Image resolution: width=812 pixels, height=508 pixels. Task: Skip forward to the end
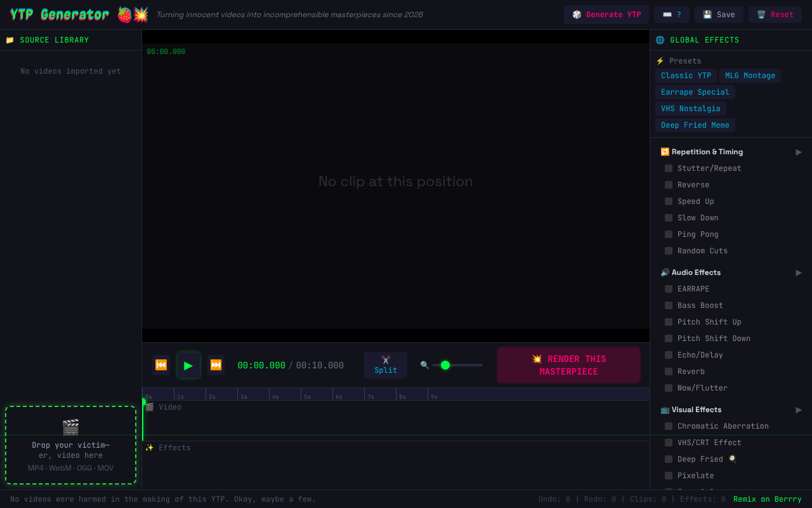point(216,365)
